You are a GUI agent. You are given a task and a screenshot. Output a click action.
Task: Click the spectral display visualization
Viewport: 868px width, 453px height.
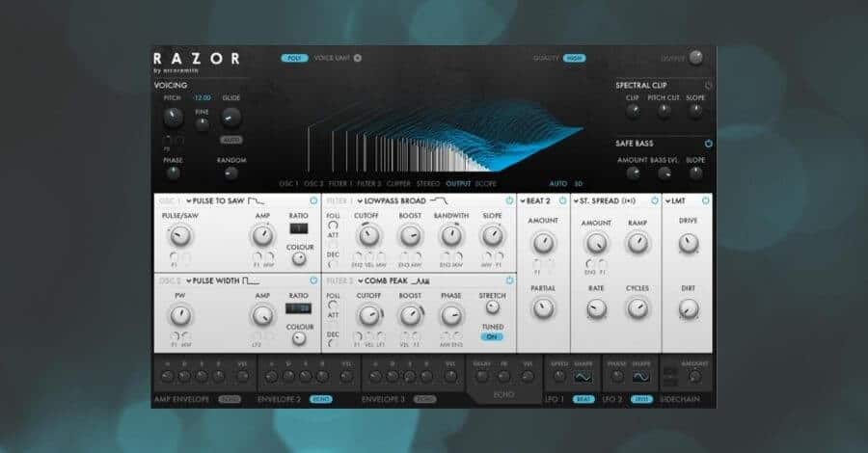[x=445, y=137]
